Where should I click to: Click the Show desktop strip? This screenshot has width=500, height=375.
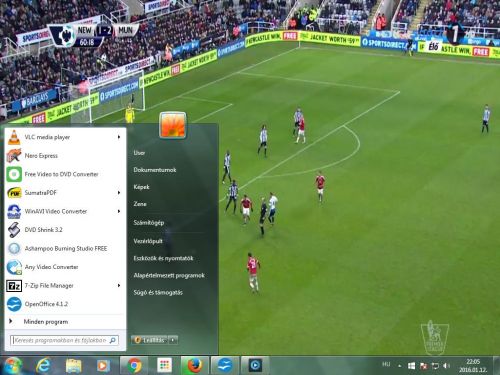pos(496,366)
